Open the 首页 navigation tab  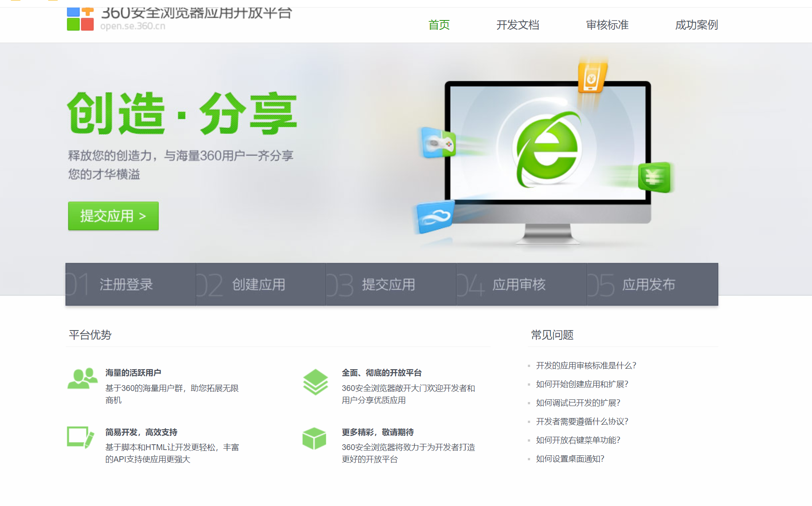439,25
